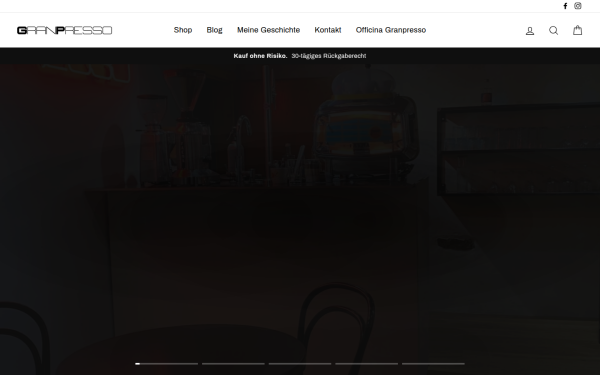Jump to the fourth slide indicator

coord(367,364)
